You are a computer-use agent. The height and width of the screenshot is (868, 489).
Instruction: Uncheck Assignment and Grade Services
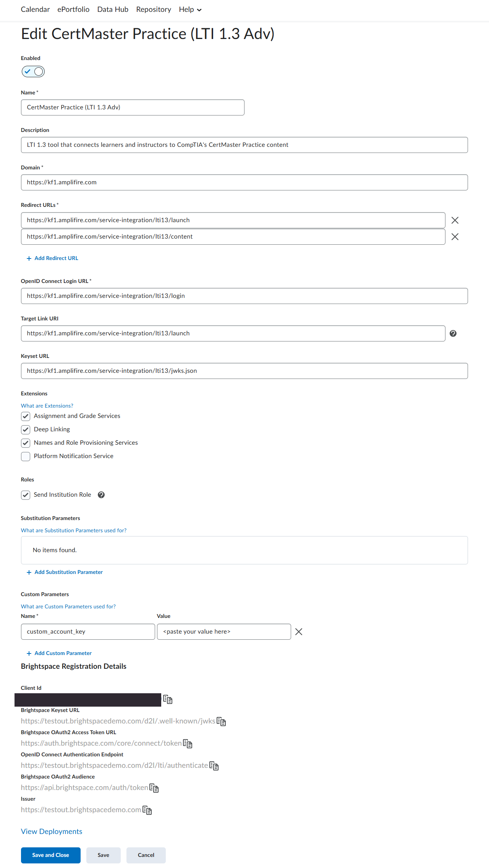coord(26,416)
